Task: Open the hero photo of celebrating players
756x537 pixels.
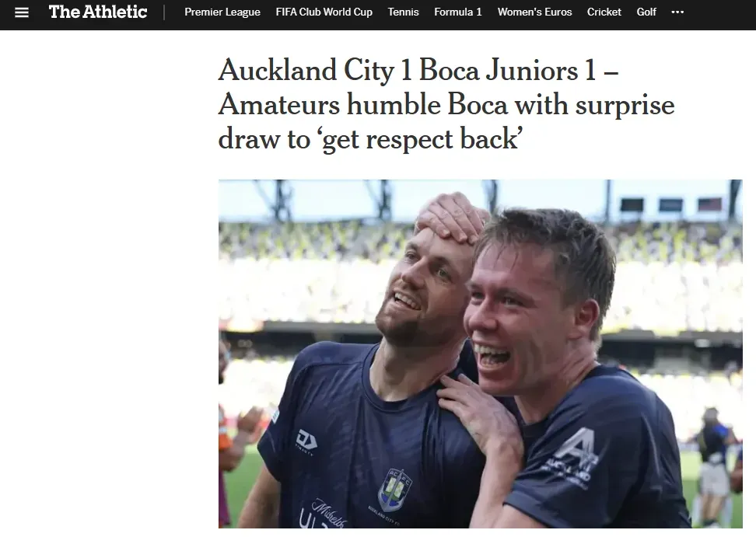Action: click(x=480, y=354)
